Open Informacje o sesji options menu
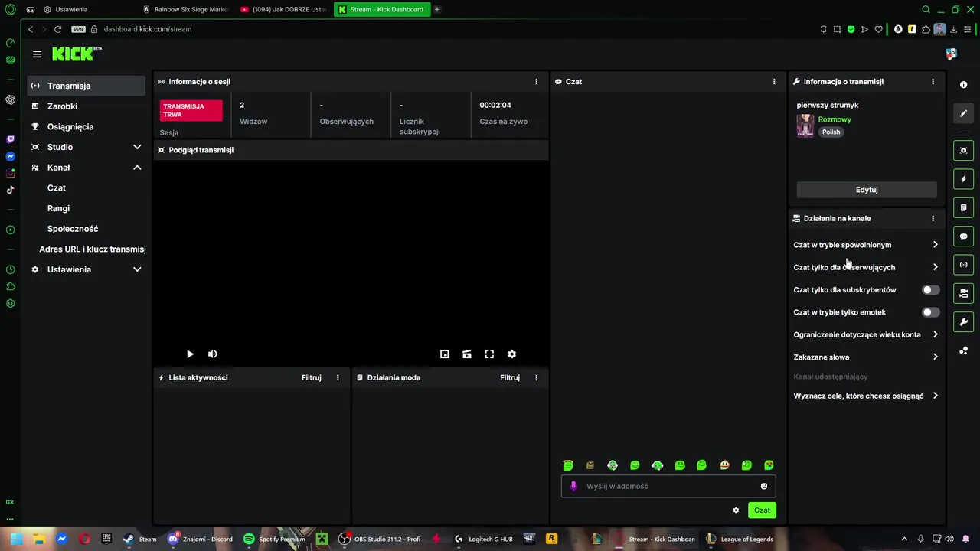 [x=536, y=82]
